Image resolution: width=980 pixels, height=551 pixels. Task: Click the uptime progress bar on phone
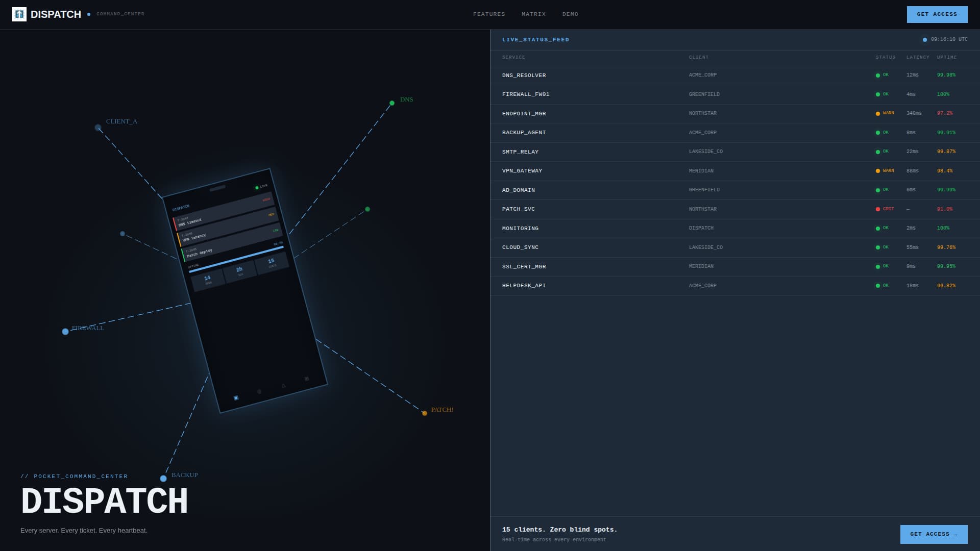(236, 259)
